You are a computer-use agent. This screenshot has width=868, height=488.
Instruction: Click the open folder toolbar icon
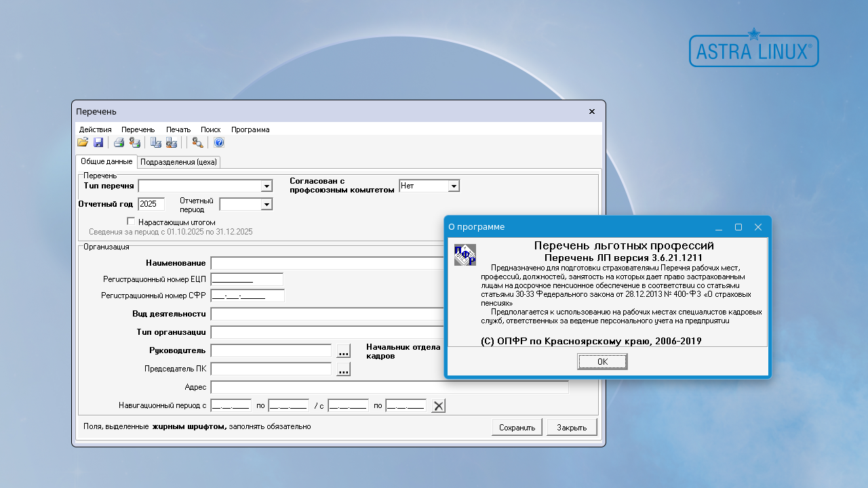point(83,142)
